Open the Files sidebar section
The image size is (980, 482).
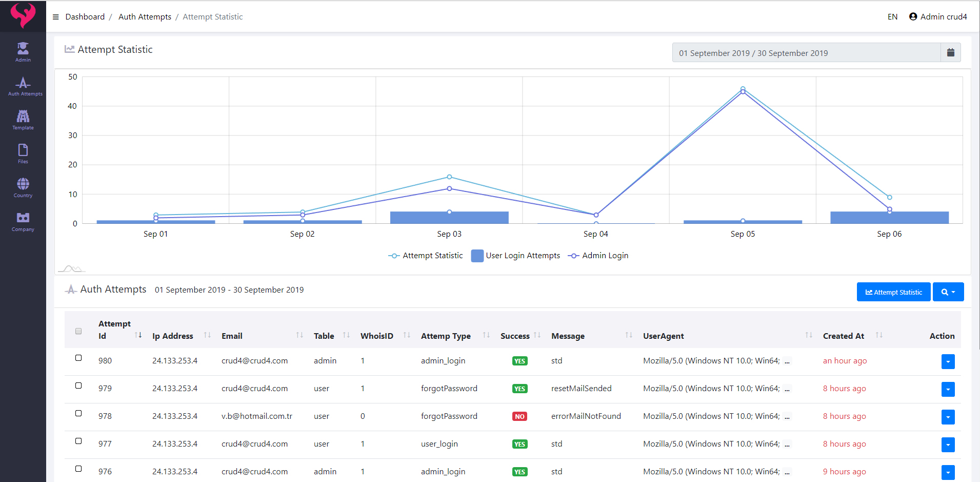click(x=23, y=154)
